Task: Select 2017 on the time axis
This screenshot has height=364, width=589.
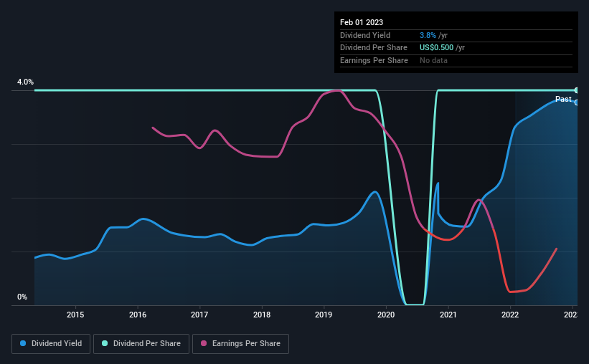Action: [199, 315]
